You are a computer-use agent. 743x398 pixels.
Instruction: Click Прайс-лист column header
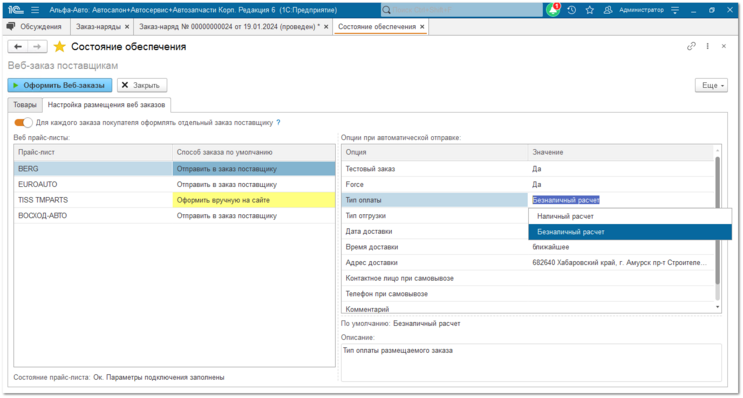(x=93, y=153)
